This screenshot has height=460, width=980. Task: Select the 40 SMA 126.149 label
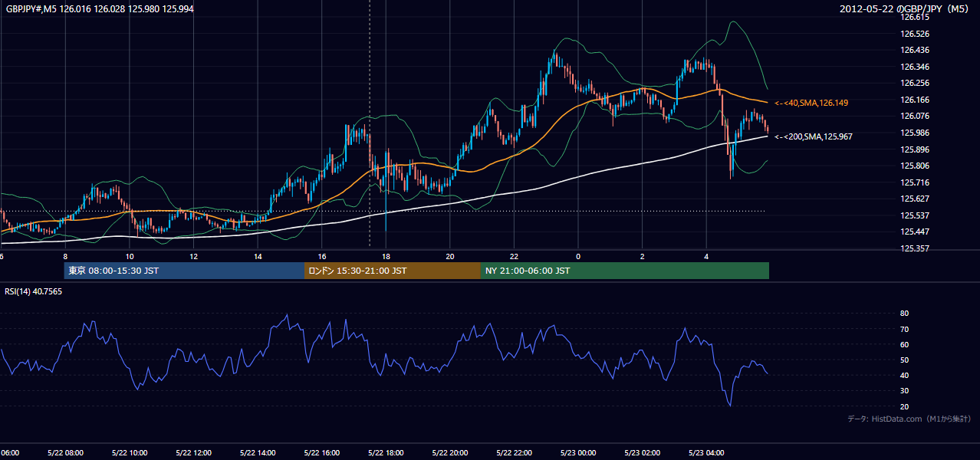tap(811, 103)
